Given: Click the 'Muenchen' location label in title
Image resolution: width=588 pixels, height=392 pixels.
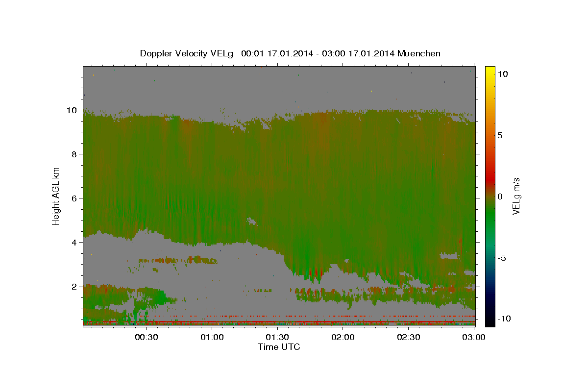Looking at the screenshot, I should [x=419, y=53].
